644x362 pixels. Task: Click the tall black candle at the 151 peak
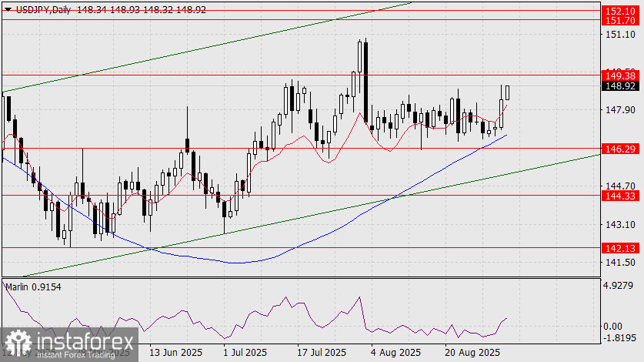365,81
